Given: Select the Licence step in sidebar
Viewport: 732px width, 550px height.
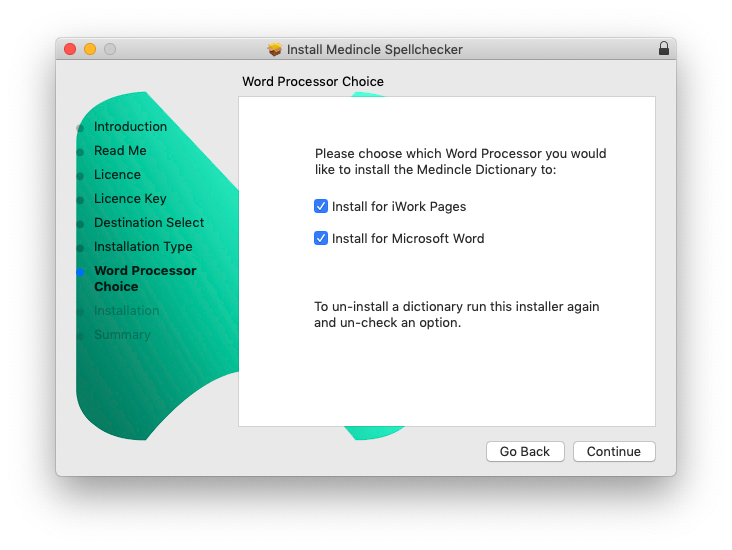Looking at the screenshot, I should click(x=117, y=175).
